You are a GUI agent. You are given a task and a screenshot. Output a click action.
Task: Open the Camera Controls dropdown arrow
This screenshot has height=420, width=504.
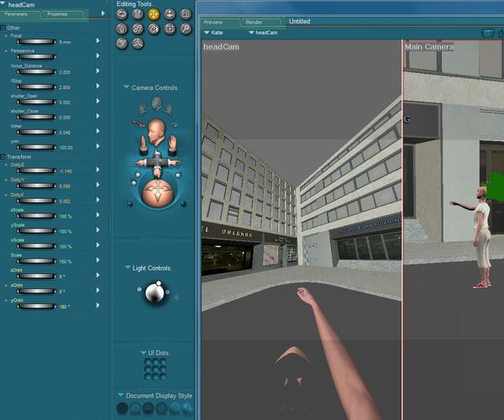point(126,87)
